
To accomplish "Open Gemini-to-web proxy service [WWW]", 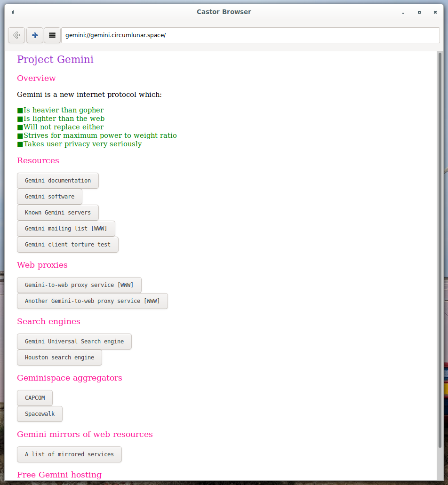I will click(x=79, y=285).
